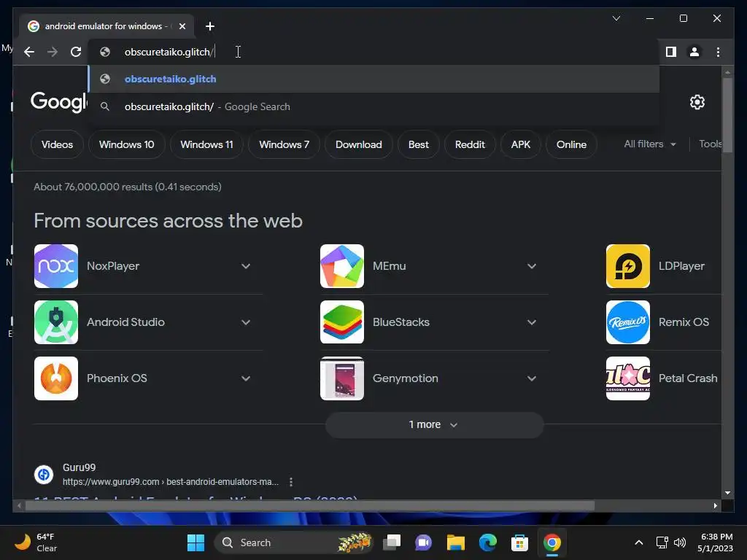Screen dimensions: 747x560
Task: Open a new tab with the plus button
Action: point(209,26)
